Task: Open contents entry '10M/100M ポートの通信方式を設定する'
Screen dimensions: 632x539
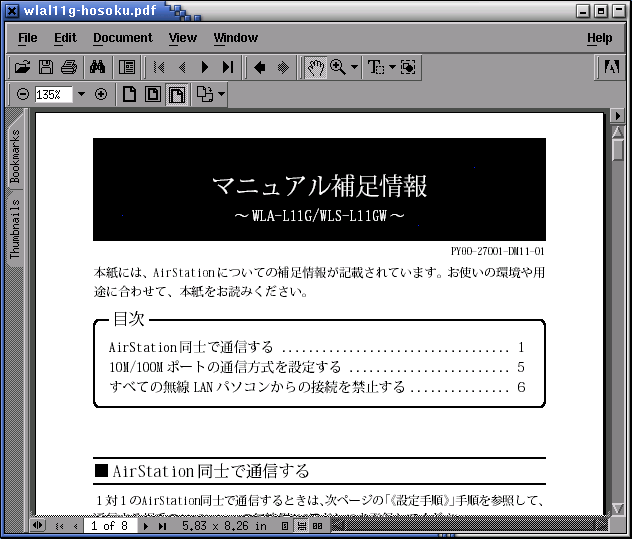Action: tap(317, 367)
